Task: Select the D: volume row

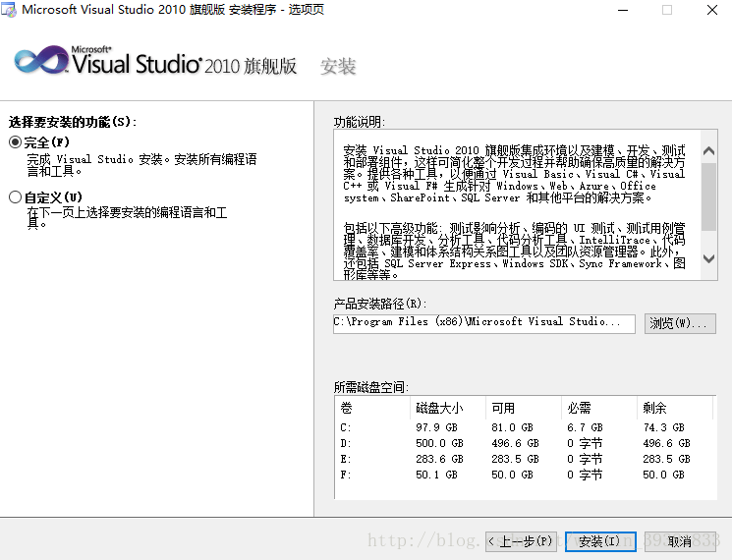Action: (x=526, y=443)
